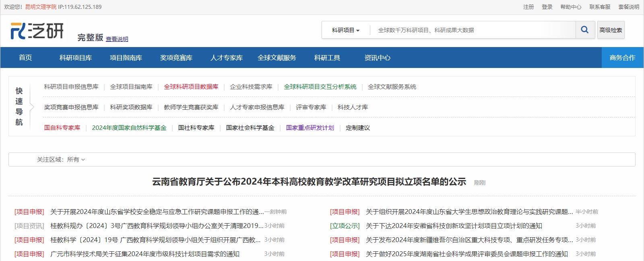644x261 pixels.
Task: Open the 科研项目申报信息库 quick link
Action: tap(71, 86)
